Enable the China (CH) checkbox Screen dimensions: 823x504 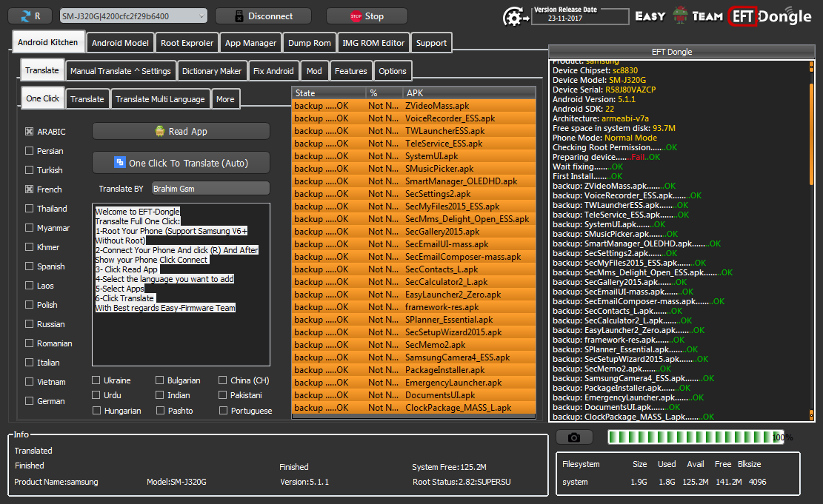point(222,380)
